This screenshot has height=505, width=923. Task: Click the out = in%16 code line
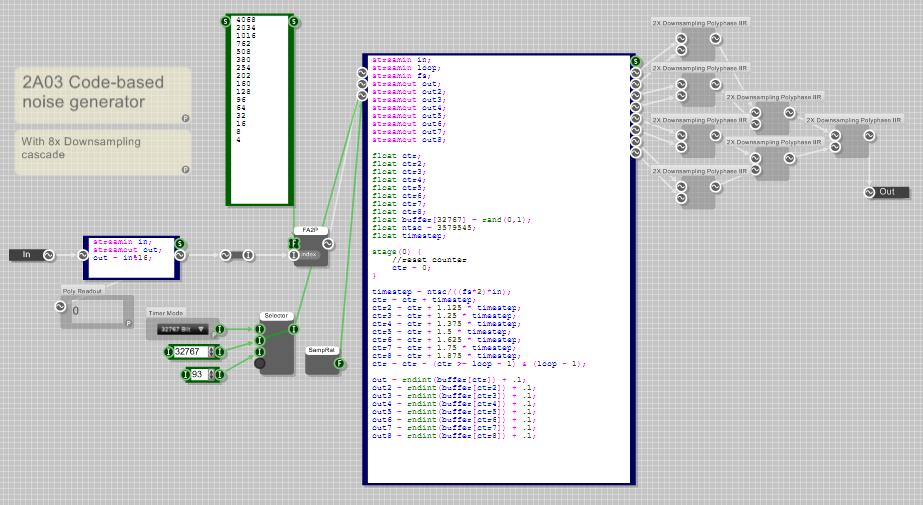click(122, 258)
